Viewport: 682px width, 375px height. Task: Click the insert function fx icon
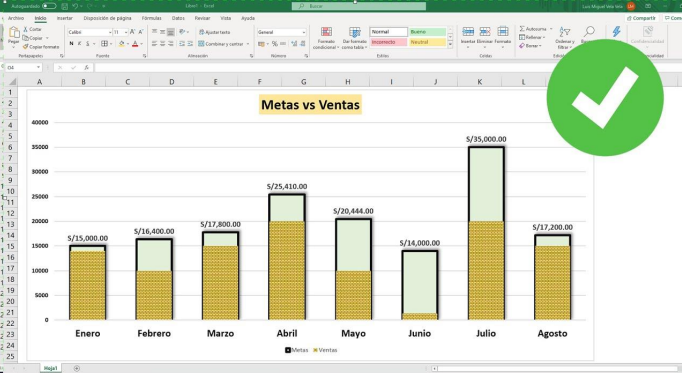(x=87, y=67)
